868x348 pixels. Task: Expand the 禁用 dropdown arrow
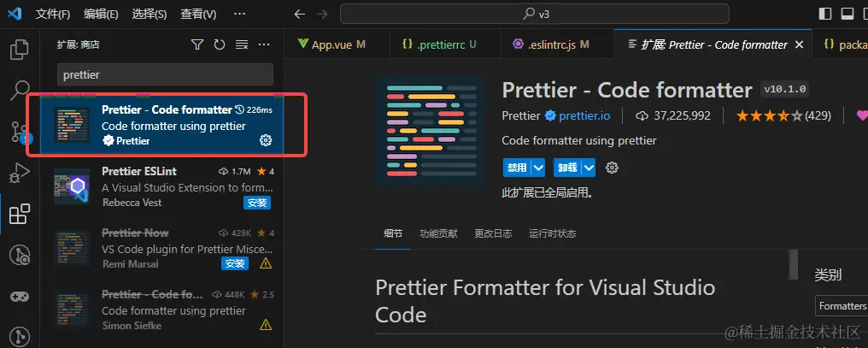[x=538, y=168]
